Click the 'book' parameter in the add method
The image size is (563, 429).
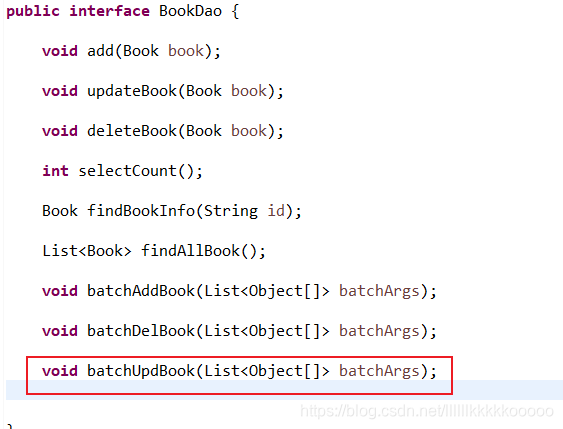point(186,51)
